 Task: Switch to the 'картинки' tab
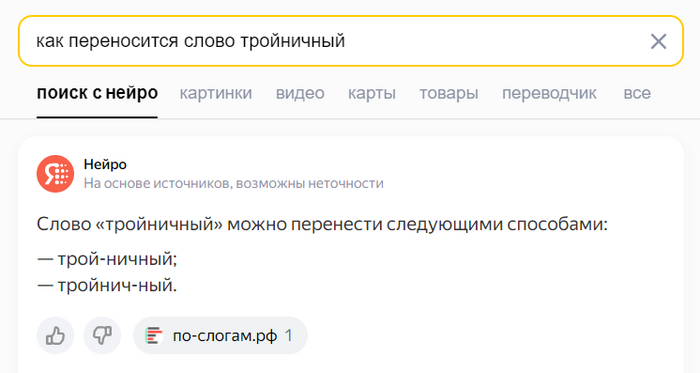click(216, 93)
